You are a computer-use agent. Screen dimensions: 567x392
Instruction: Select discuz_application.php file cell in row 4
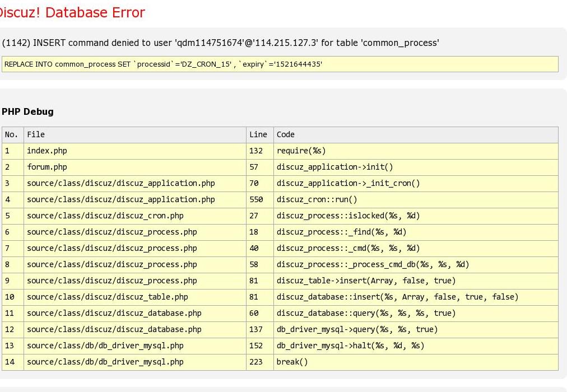[x=135, y=200]
